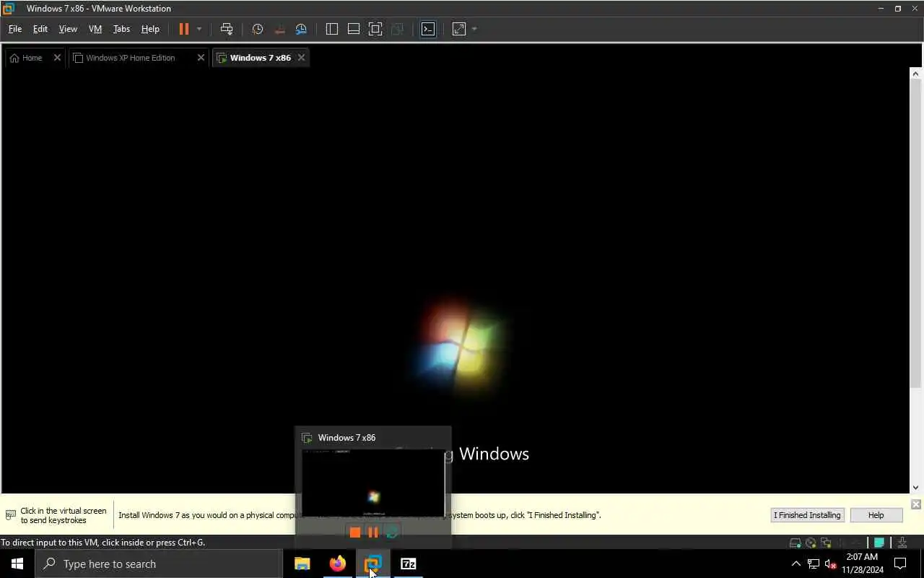The width and height of the screenshot is (924, 578).
Task: Open the Windows Start menu
Action: [x=17, y=564]
